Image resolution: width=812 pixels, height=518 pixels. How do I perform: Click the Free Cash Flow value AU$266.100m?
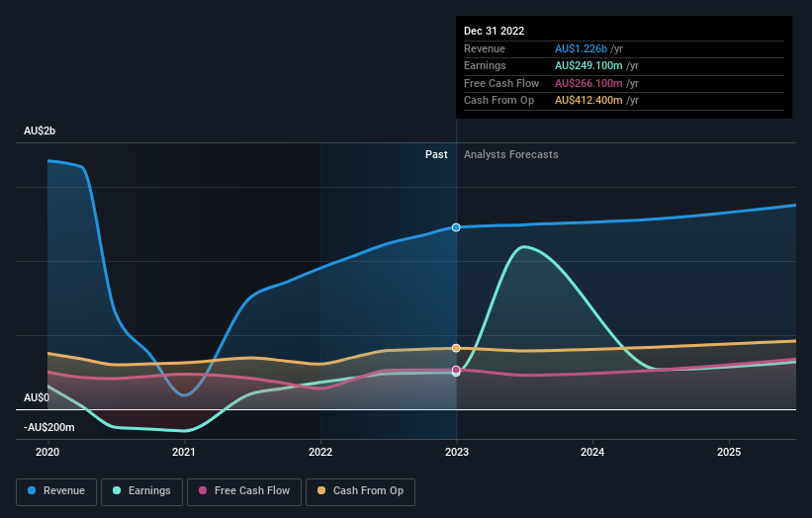(x=588, y=83)
